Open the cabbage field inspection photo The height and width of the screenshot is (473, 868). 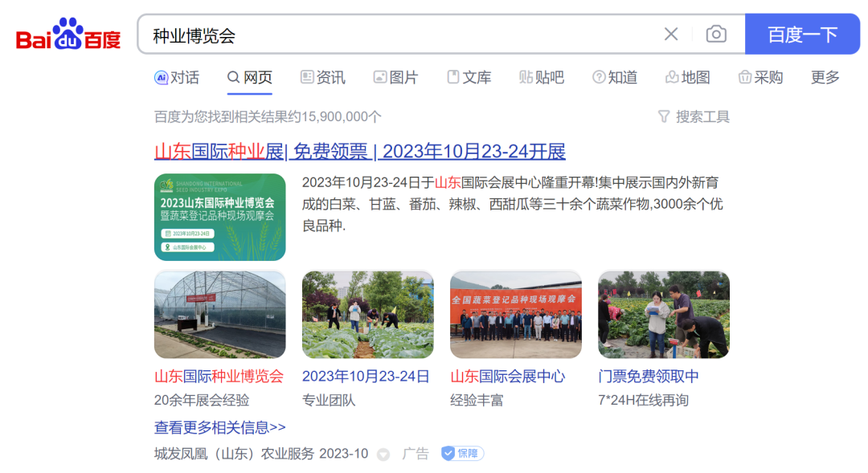367,314
